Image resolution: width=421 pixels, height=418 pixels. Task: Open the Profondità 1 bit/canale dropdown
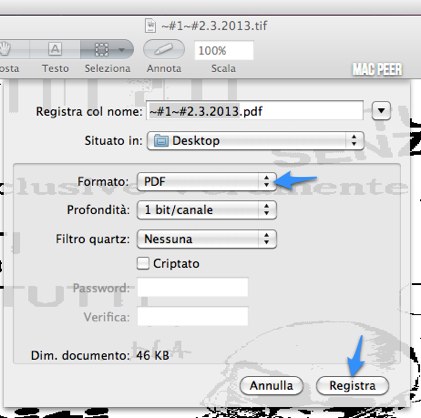pyautogui.click(x=207, y=210)
